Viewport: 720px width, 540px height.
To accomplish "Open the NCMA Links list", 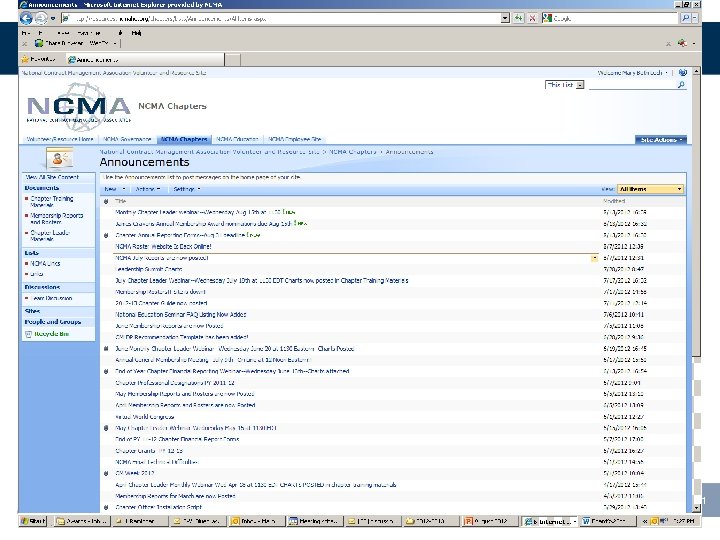I will pos(45,264).
